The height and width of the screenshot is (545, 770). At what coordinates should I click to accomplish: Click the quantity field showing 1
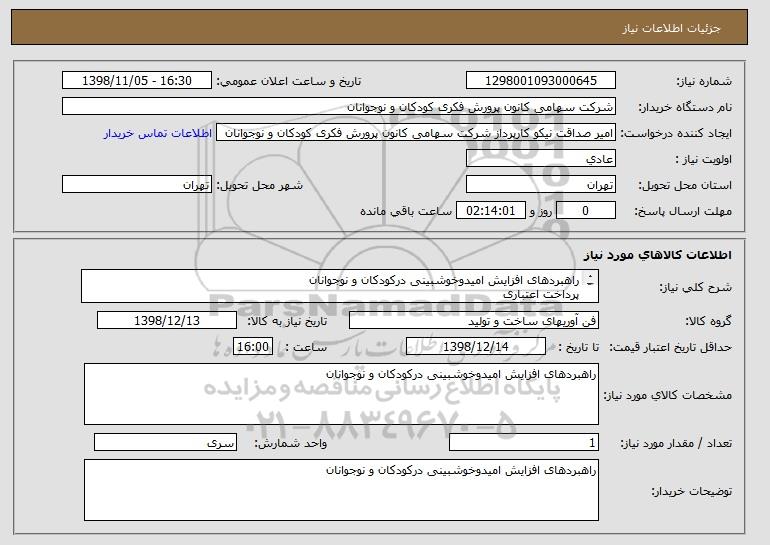click(x=524, y=442)
